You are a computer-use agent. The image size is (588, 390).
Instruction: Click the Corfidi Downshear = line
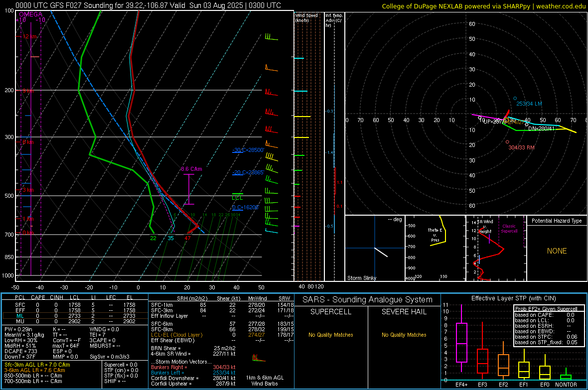(x=193, y=378)
